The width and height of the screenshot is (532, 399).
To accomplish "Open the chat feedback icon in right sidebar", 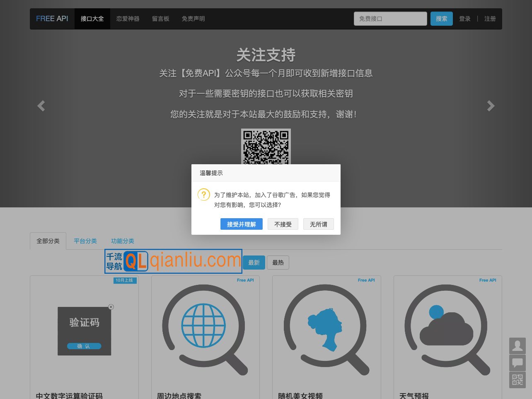I will [x=517, y=363].
